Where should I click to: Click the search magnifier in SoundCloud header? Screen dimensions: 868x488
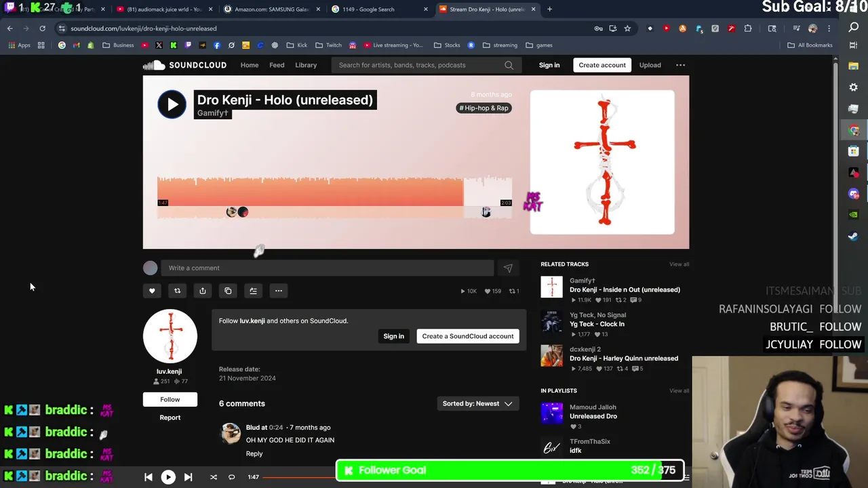[x=509, y=65]
